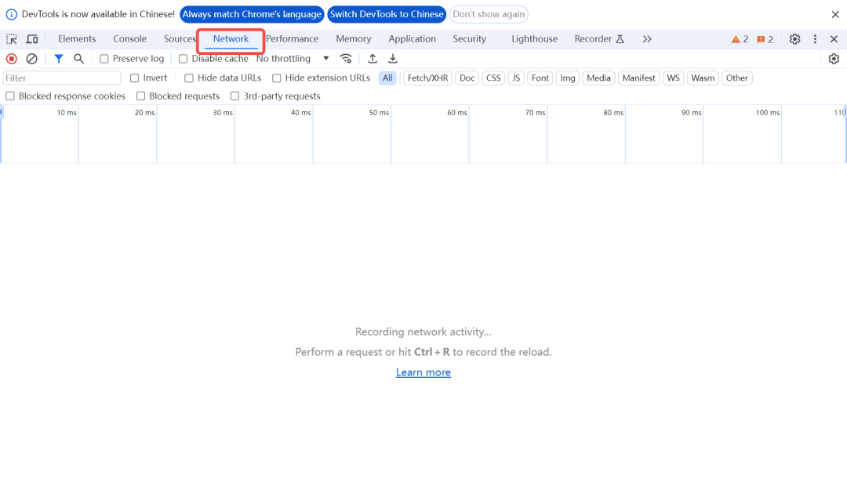Import HAR file upload icon
847x504 pixels.
pyautogui.click(x=373, y=59)
